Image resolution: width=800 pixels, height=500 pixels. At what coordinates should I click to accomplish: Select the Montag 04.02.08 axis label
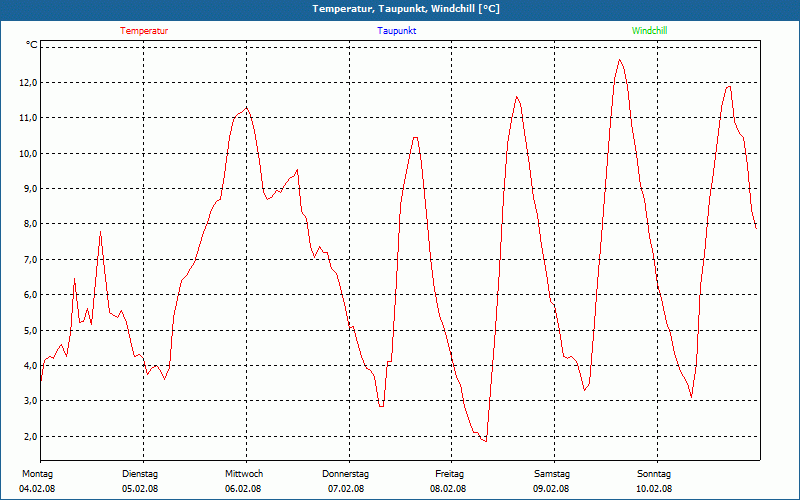click(37, 481)
